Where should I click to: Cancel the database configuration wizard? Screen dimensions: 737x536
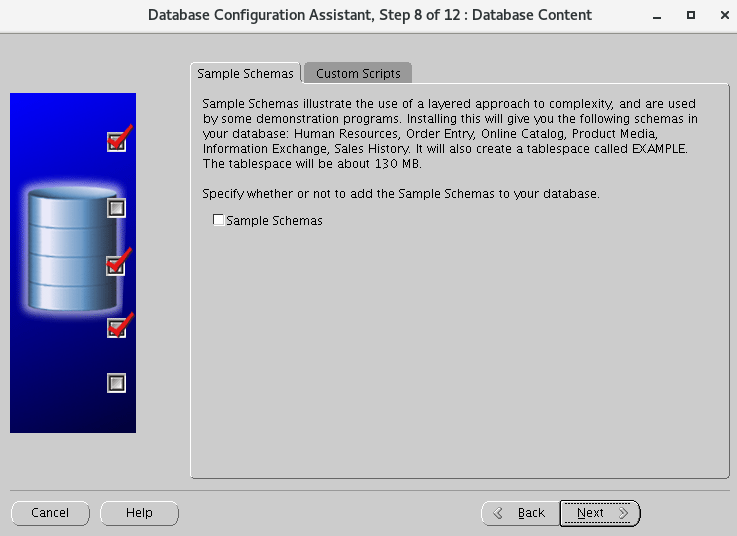tap(50, 512)
